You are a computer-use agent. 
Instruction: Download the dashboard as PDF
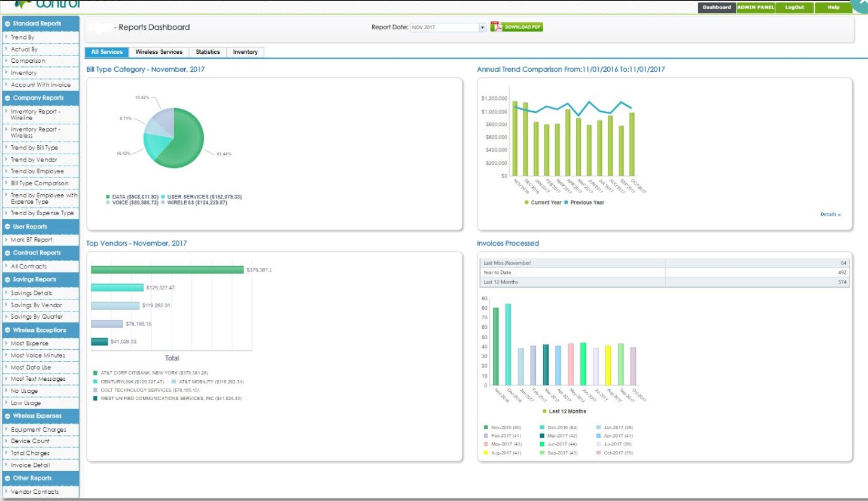pos(517,27)
